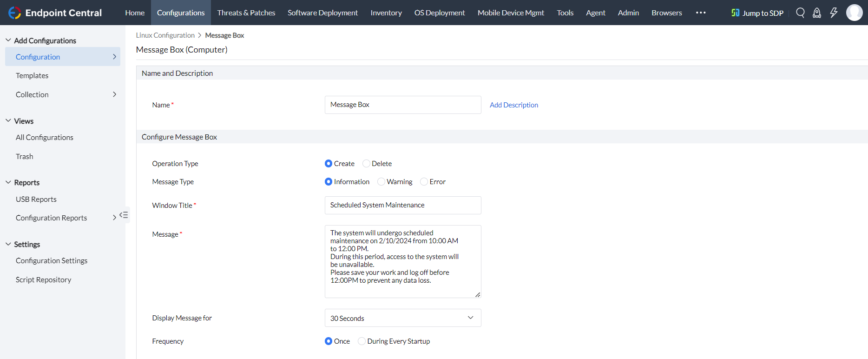Click the Endpoint Central logo icon
868x359 pixels.
[x=14, y=13]
